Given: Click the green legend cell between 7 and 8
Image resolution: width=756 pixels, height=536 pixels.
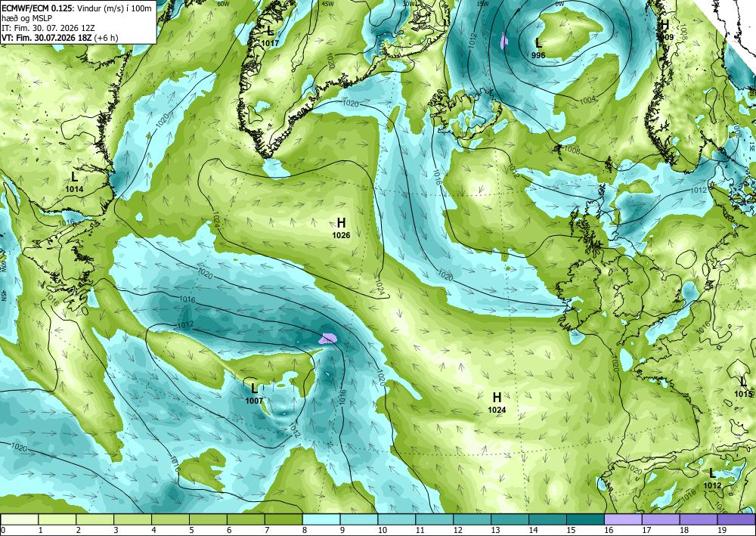Looking at the screenshot, I should 283,519.
